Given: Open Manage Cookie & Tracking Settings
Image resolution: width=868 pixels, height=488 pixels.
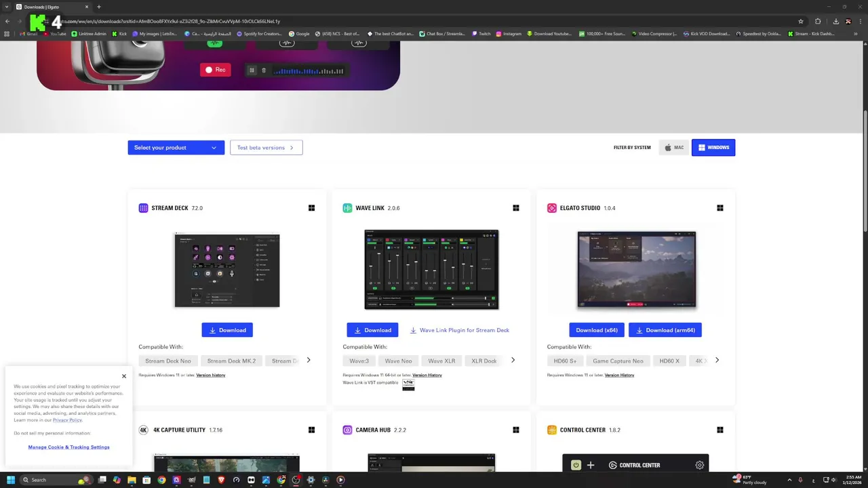Looking at the screenshot, I should click(68, 447).
